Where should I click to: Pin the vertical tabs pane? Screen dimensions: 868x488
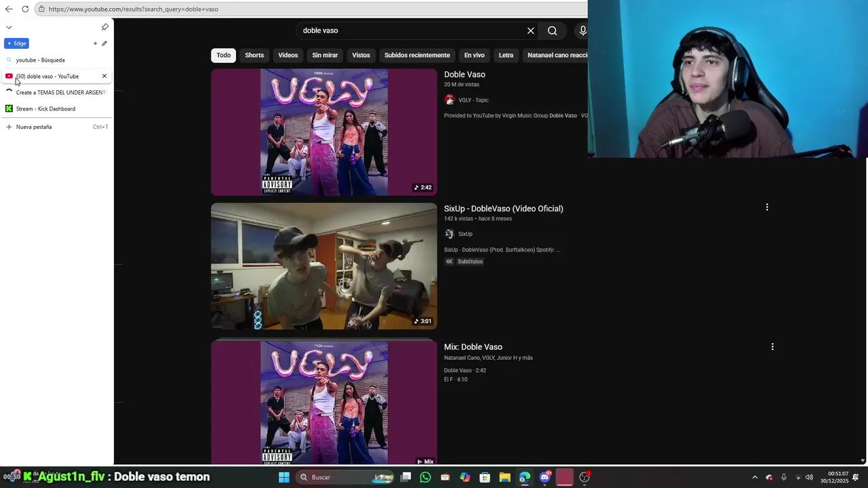click(x=104, y=27)
